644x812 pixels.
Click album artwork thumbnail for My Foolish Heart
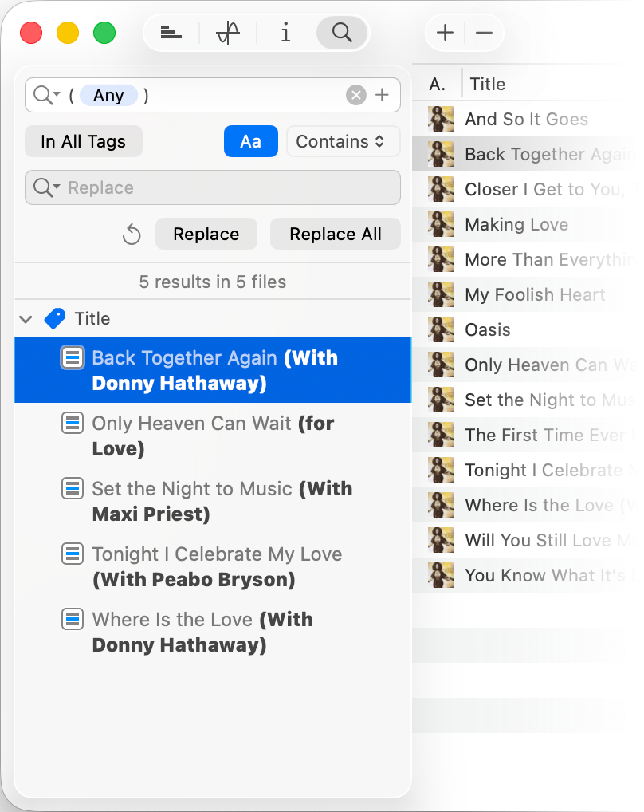click(x=441, y=294)
